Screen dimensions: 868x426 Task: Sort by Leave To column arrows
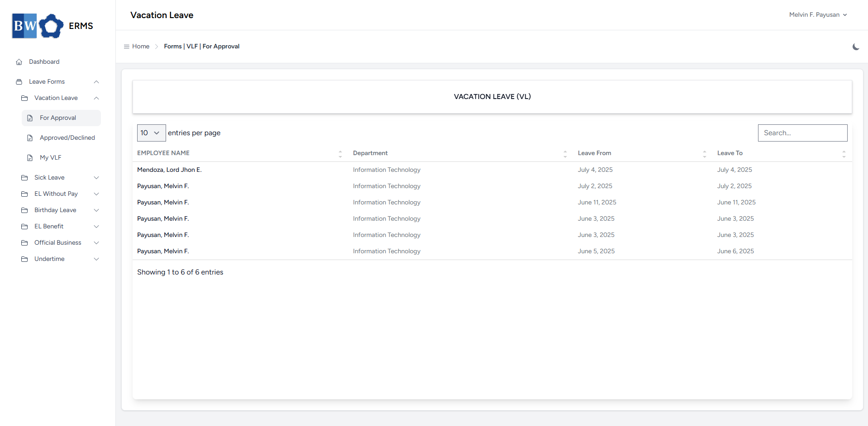[x=844, y=154]
